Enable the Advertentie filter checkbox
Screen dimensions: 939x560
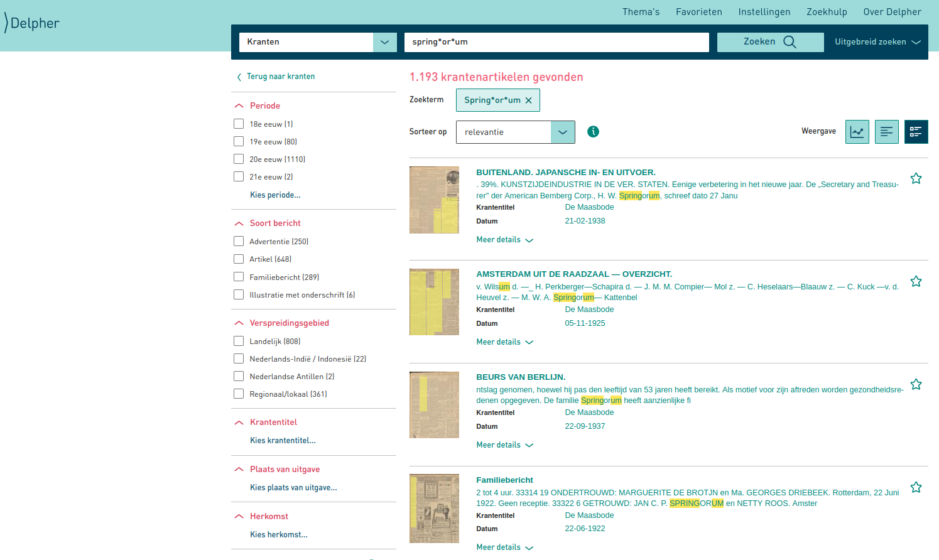(x=239, y=241)
